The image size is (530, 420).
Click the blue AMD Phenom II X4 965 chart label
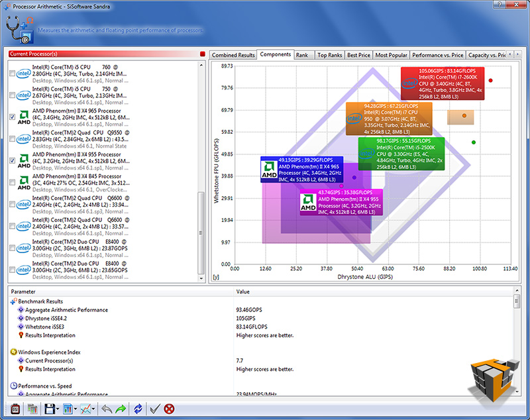coord(302,170)
